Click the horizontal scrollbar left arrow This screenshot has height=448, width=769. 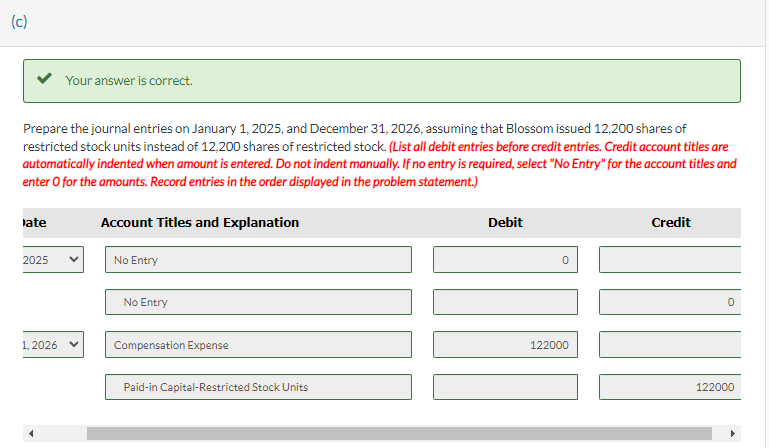31,433
